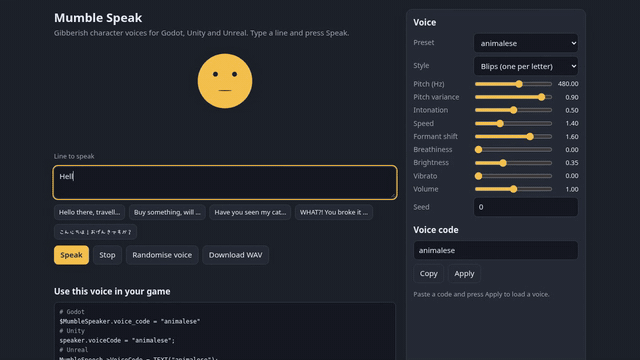Viewport: 640px width, 360px height.
Task: Click the '# Godot' comment line
Action: [x=72, y=311]
